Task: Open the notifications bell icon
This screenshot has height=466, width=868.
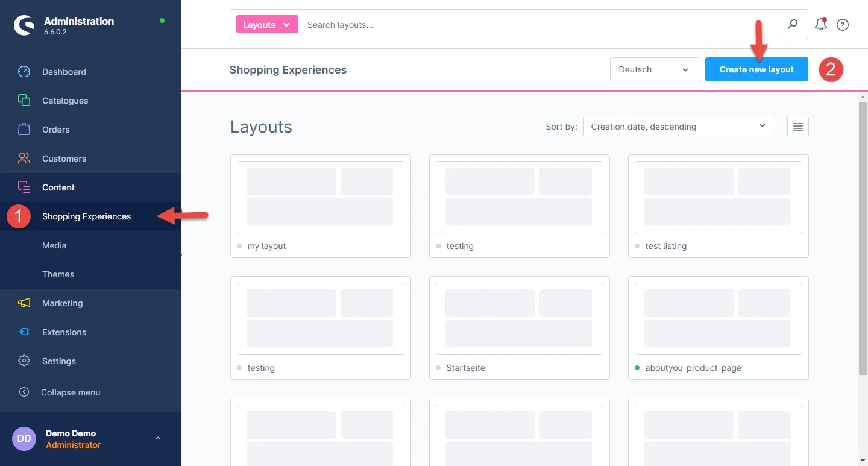Action: pos(820,25)
